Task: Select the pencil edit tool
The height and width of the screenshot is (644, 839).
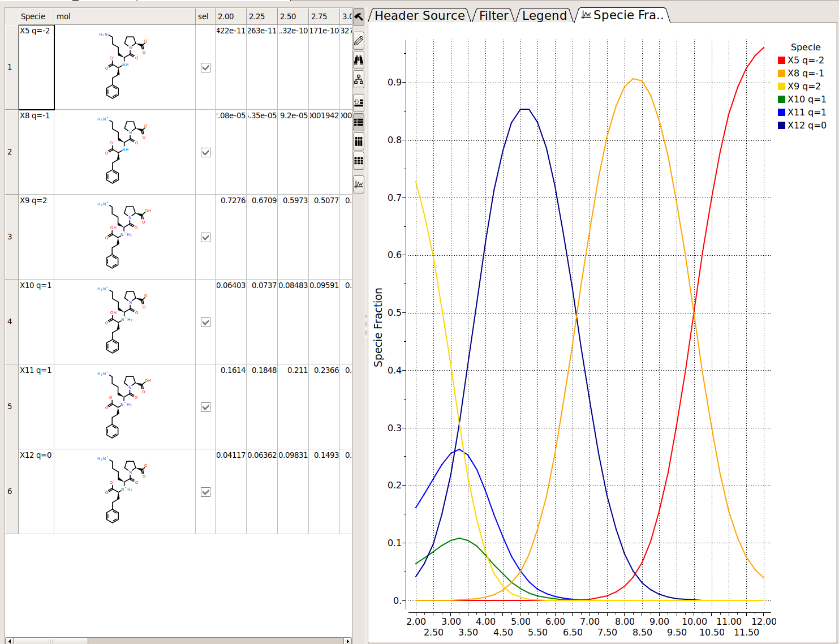Action: (x=359, y=41)
